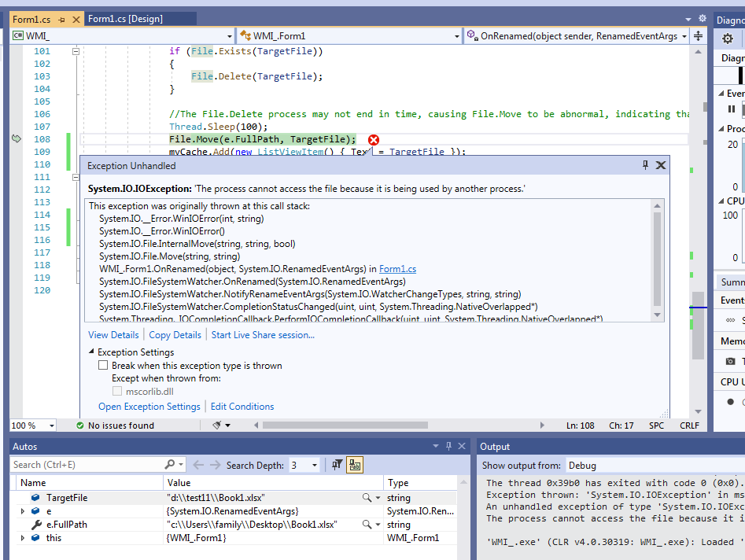
Task: Close the Form1.cs tab
Action: (76, 20)
